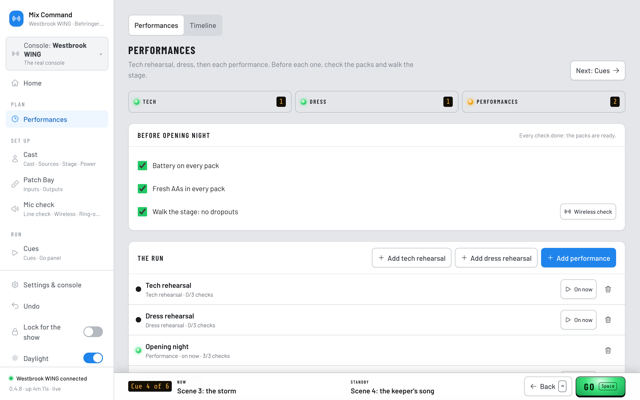Click Scene 3: the storm now label
The image size is (640, 400).
pyautogui.click(x=207, y=391)
